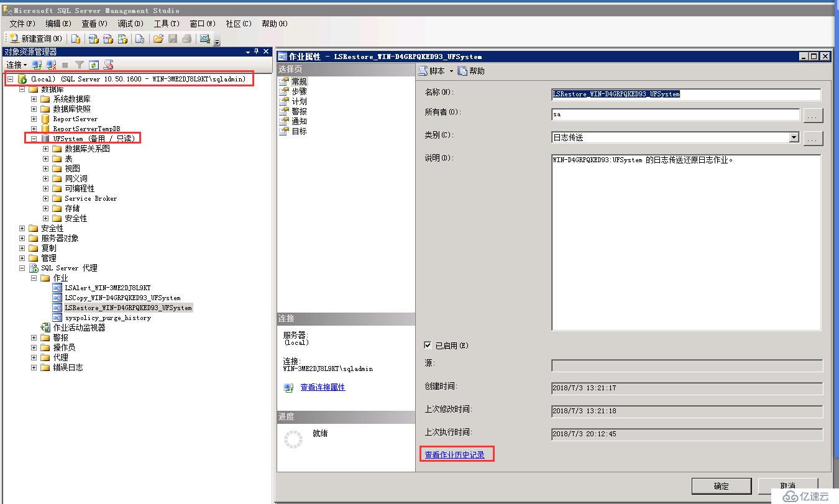Click the browse button beside category dropdown
Screen dimensions: 839x504
[814, 138]
